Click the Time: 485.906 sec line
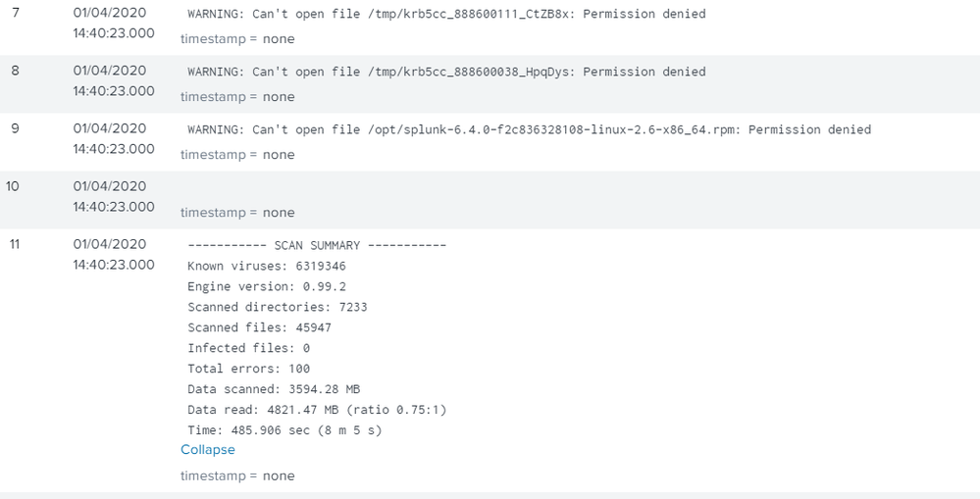 click(284, 430)
